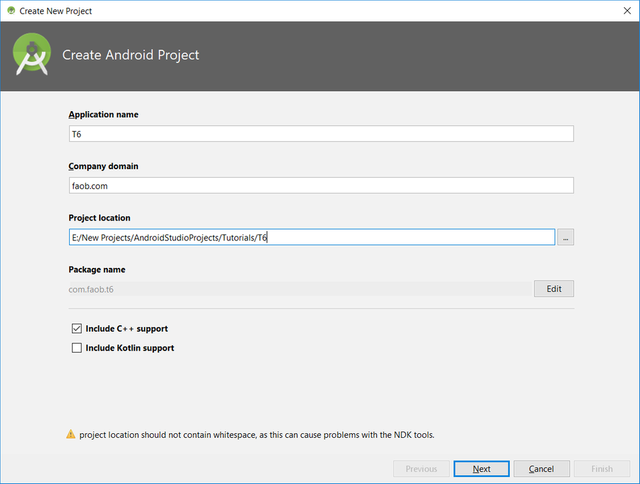Cancel the project creation
This screenshot has height=484, width=640.
click(542, 469)
